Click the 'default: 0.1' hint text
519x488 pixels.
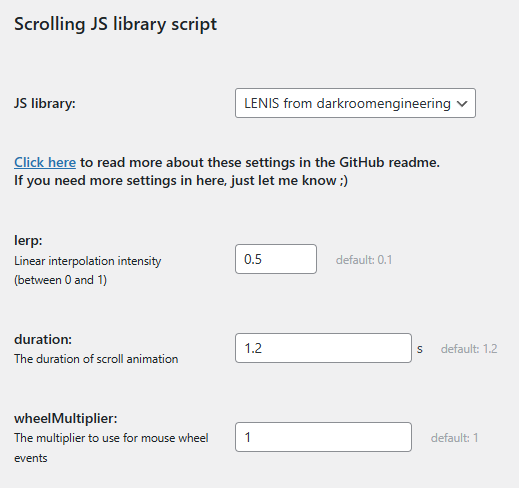tap(364, 260)
